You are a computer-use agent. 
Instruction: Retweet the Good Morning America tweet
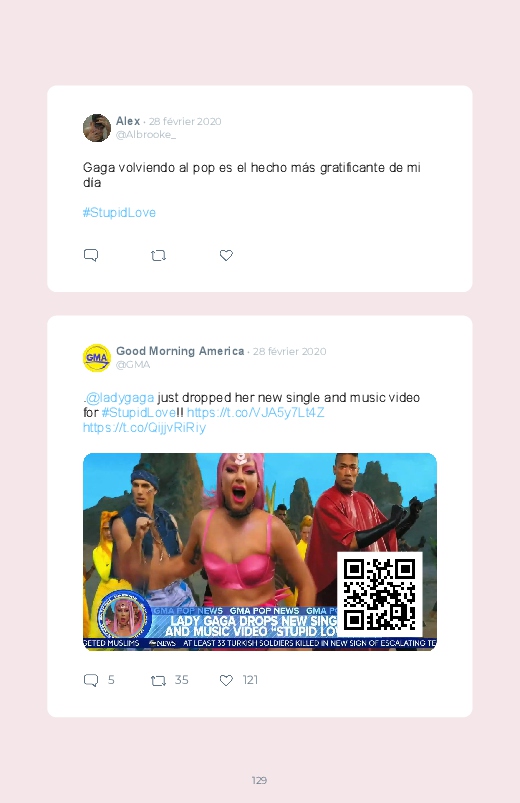coord(158,680)
